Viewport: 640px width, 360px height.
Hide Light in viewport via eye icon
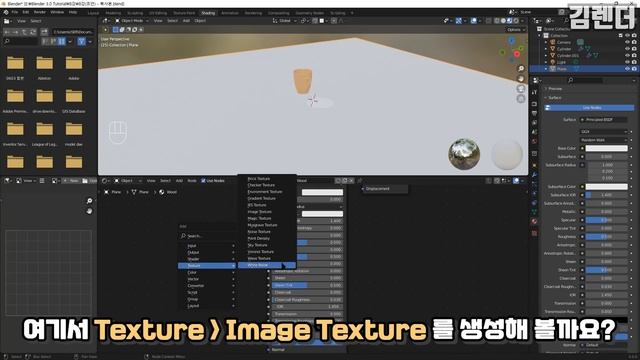pos(627,62)
